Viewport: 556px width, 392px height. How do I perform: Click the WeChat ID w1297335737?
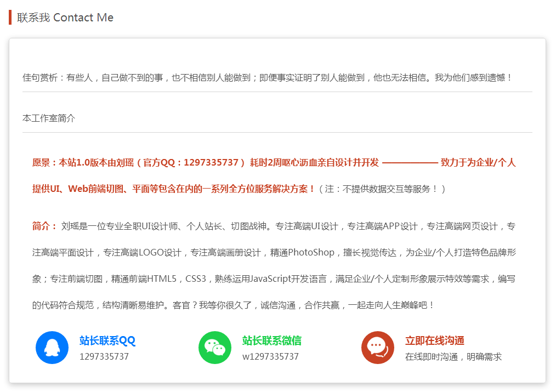270,356
